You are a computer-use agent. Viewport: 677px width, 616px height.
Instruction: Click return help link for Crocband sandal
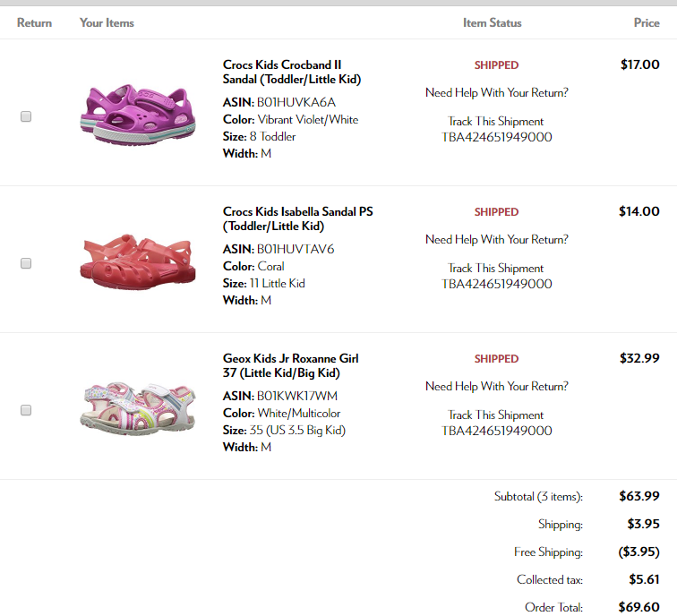coord(496,92)
